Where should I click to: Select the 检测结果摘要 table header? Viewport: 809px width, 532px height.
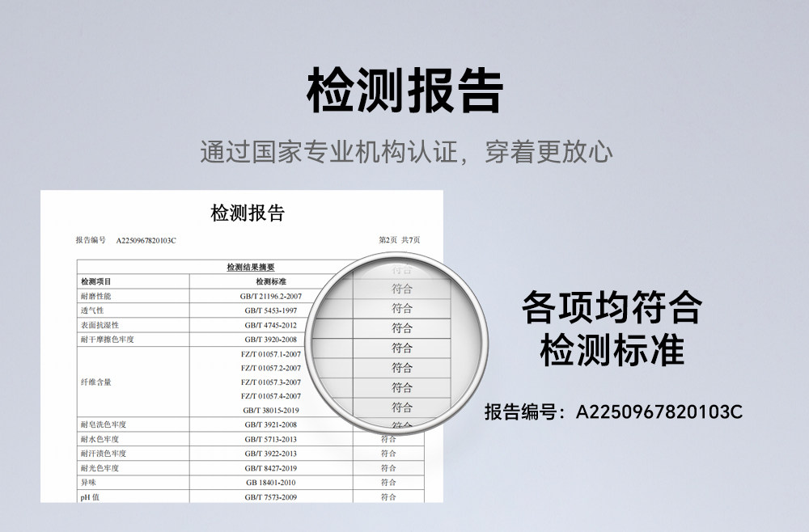(x=251, y=267)
